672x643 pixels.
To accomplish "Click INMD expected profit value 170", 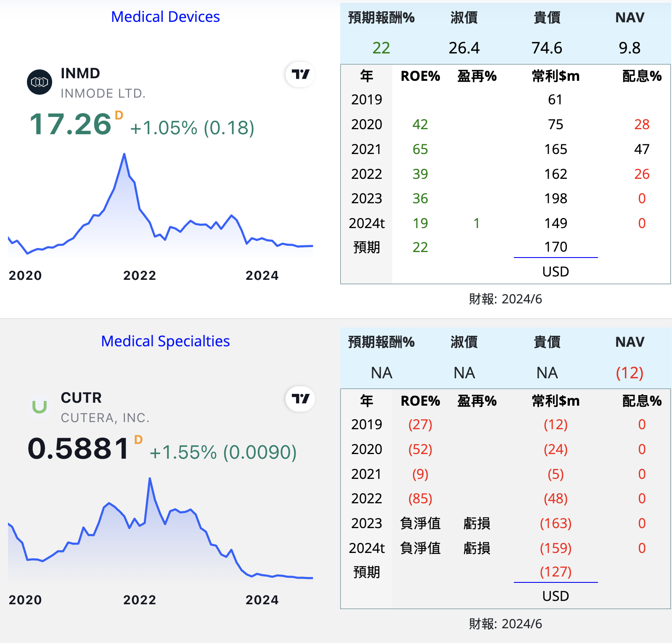I will click(x=556, y=247).
